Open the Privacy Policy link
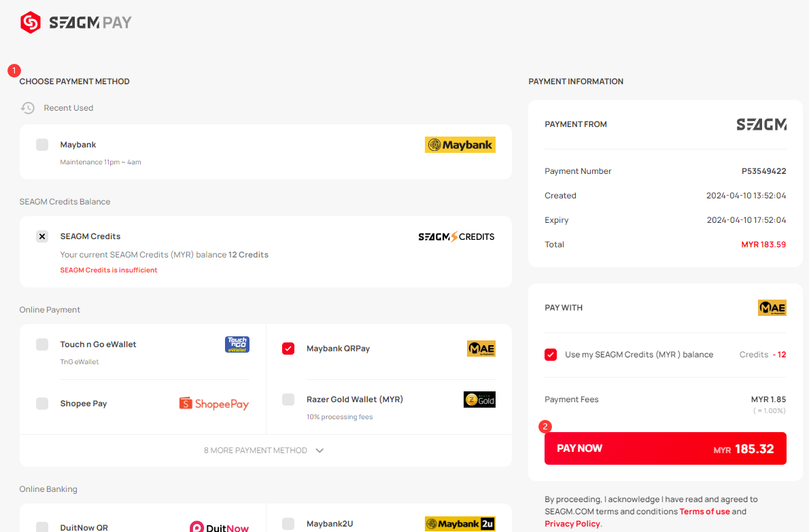This screenshot has height=532, width=809. tap(572, 524)
